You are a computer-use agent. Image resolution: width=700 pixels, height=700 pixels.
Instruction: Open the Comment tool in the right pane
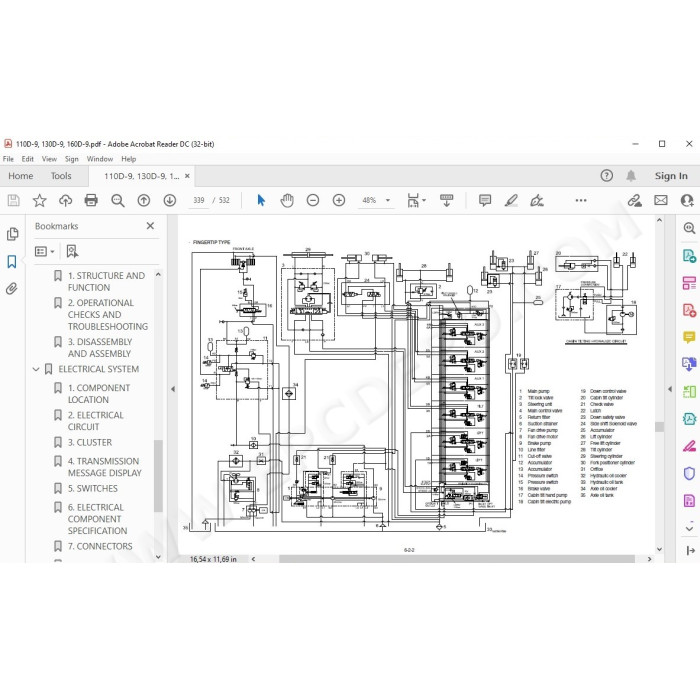pos(689,337)
